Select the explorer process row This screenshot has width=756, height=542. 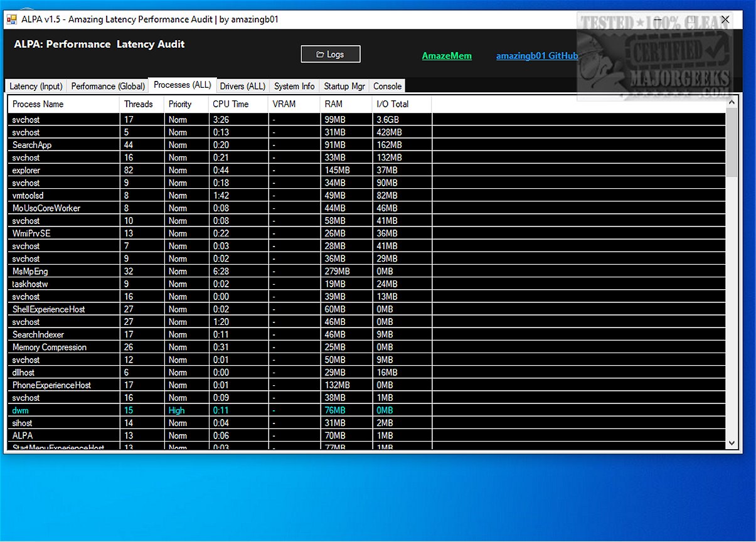[367, 170]
